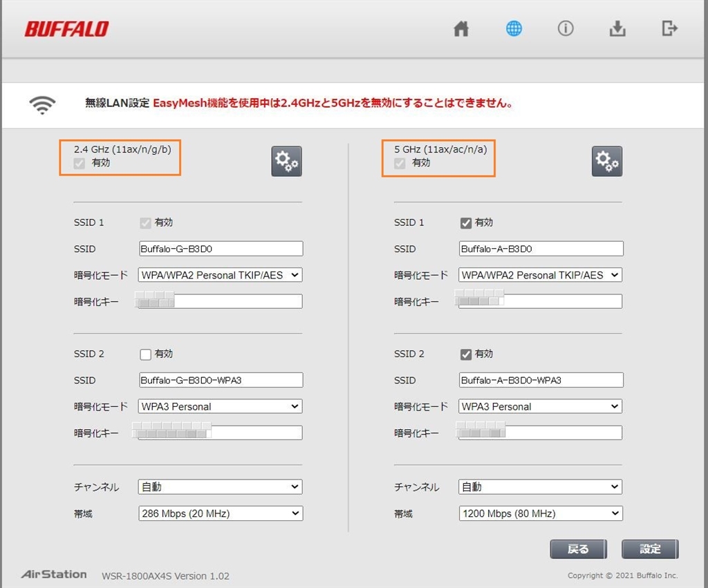Open 2.4 GHz advanced settings gear
The height and width of the screenshot is (588, 708).
tap(287, 161)
